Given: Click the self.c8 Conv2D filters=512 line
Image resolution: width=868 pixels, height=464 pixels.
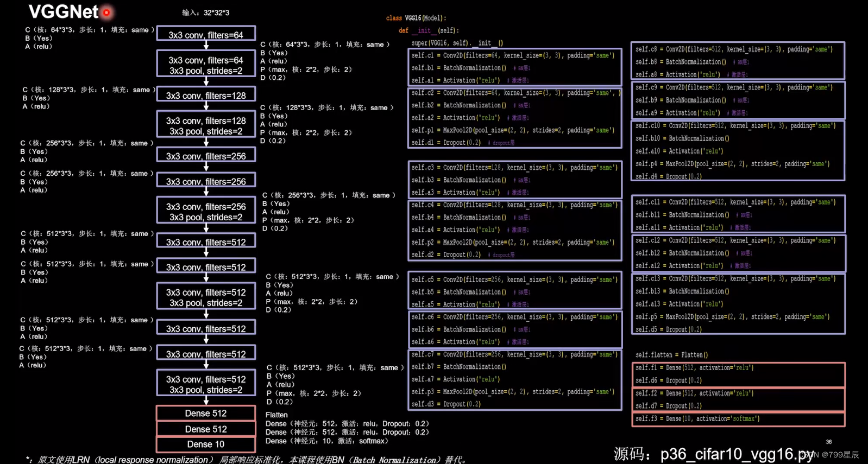Looking at the screenshot, I should [734, 49].
